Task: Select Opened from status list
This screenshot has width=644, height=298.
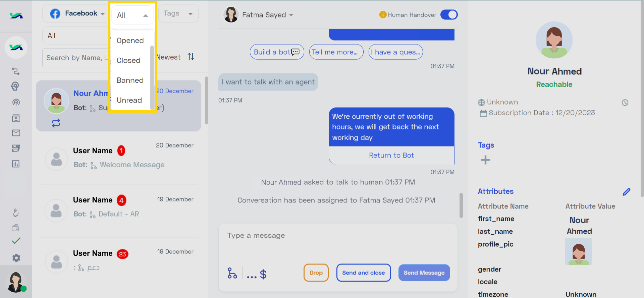Action: click(x=130, y=41)
